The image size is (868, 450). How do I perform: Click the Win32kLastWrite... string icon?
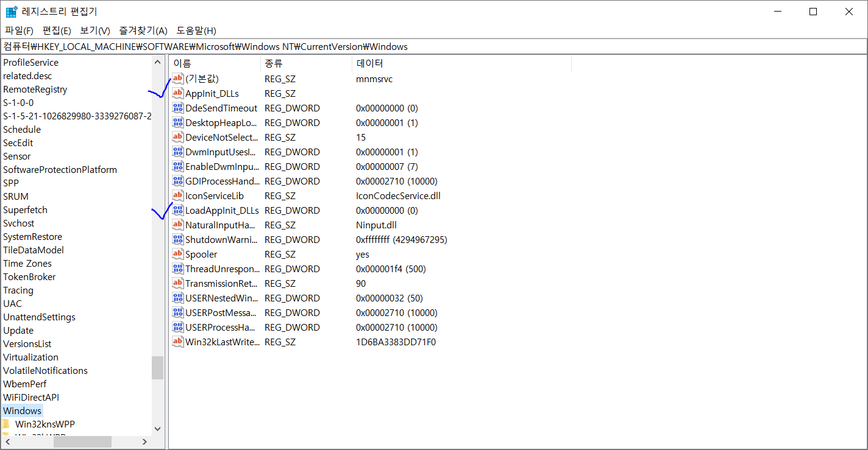(177, 342)
